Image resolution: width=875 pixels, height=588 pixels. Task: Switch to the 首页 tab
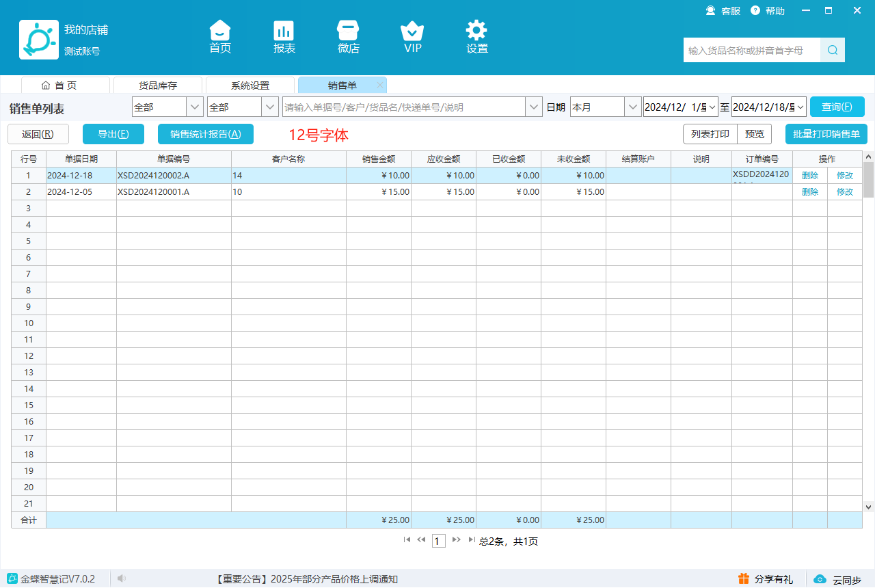tap(66, 85)
